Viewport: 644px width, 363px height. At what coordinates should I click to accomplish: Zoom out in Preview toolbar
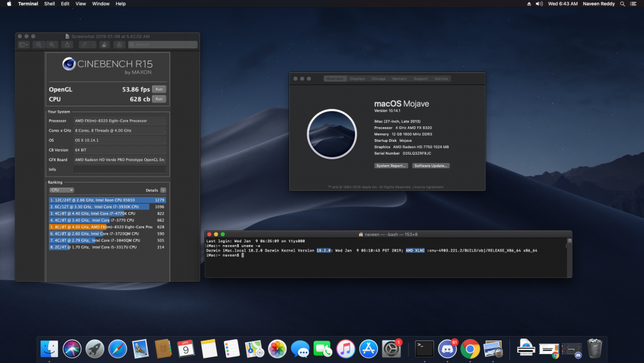[39, 44]
